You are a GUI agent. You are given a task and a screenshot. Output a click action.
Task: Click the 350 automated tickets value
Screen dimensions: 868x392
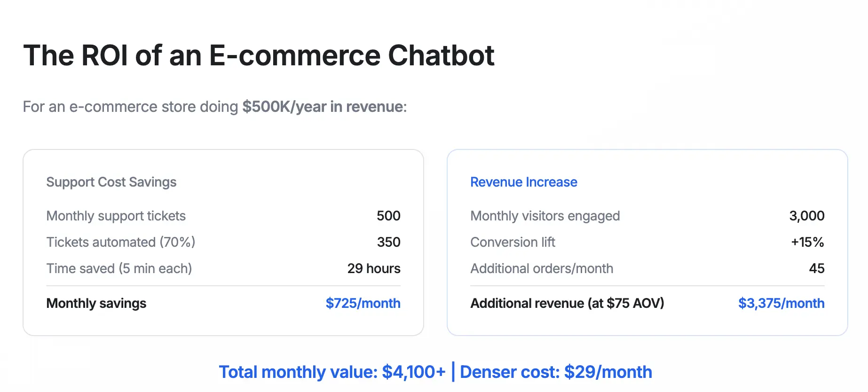coord(388,242)
